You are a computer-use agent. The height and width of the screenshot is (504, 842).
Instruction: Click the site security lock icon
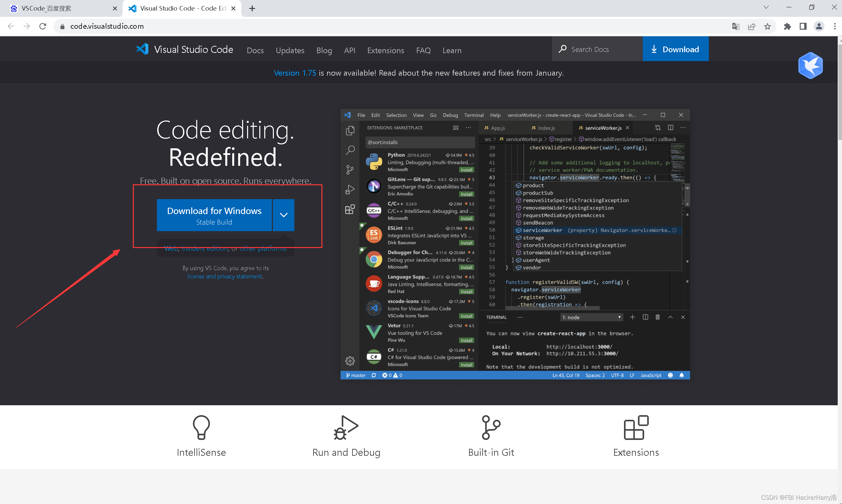[62, 26]
